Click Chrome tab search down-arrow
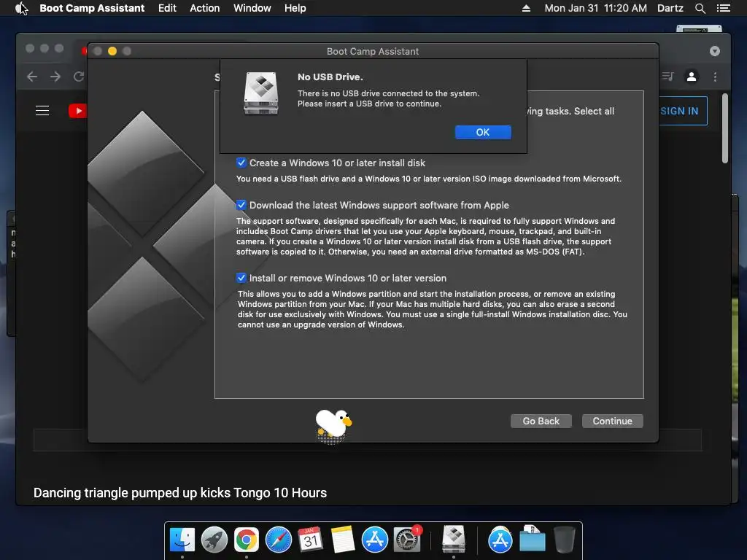The height and width of the screenshot is (560, 747). click(x=715, y=51)
